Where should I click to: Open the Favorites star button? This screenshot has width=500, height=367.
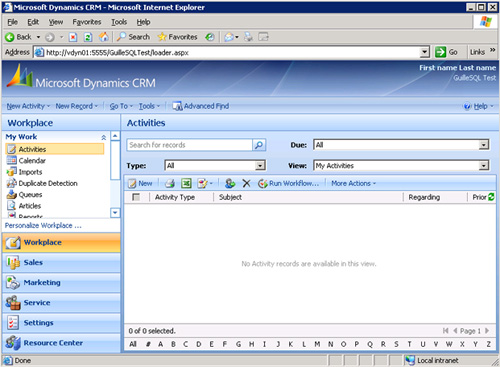pos(177,37)
